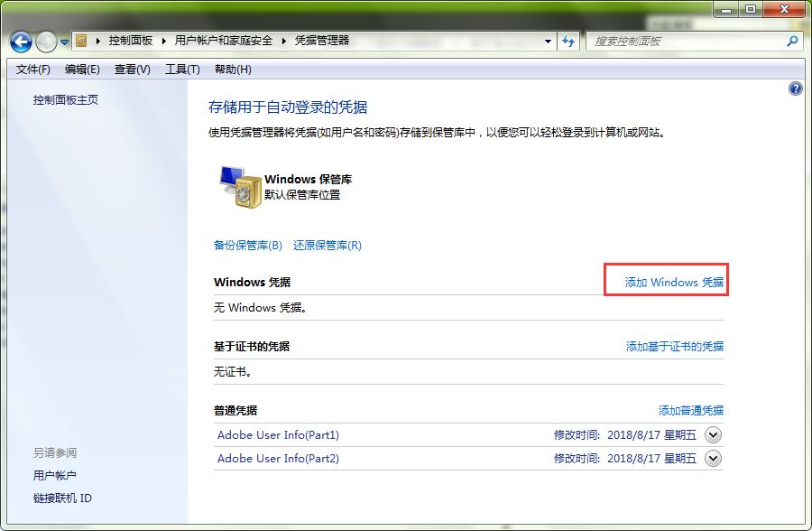Click the Back navigation arrow button
This screenshot has width=812, height=531.
pyautogui.click(x=21, y=42)
